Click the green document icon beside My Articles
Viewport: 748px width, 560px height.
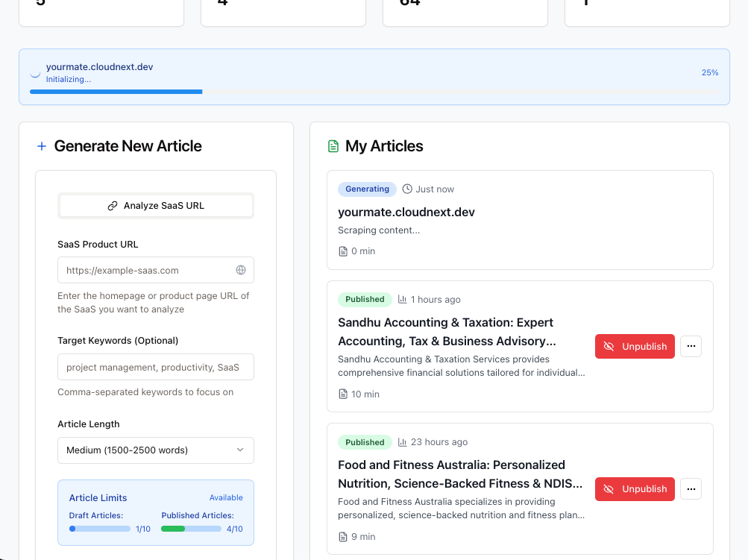point(333,146)
